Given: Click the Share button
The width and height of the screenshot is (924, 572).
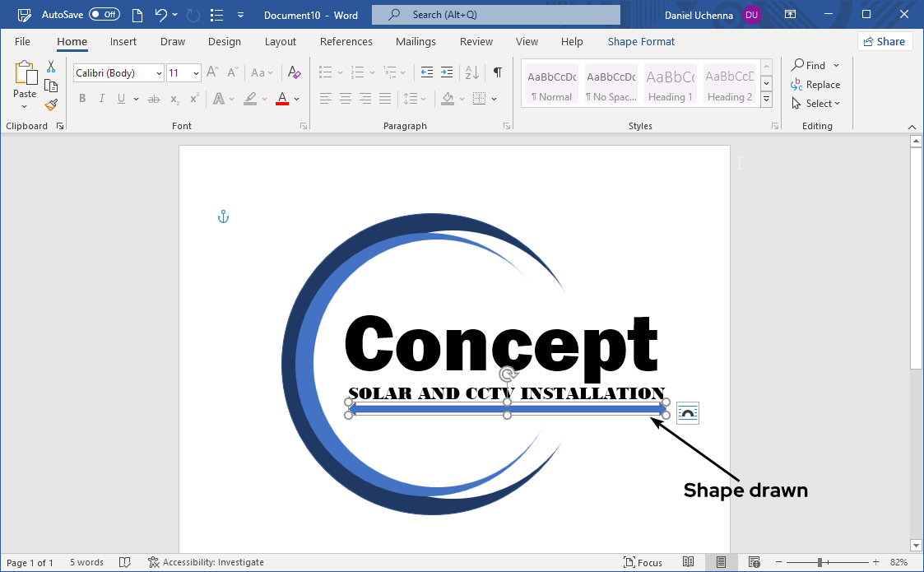Looking at the screenshot, I should (885, 41).
